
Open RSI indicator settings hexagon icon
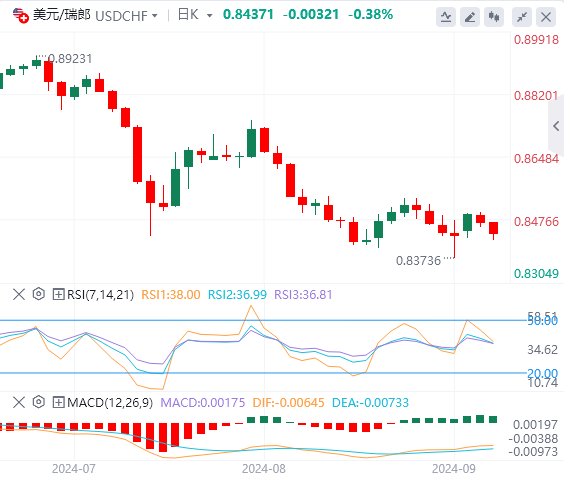pos(38,294)
